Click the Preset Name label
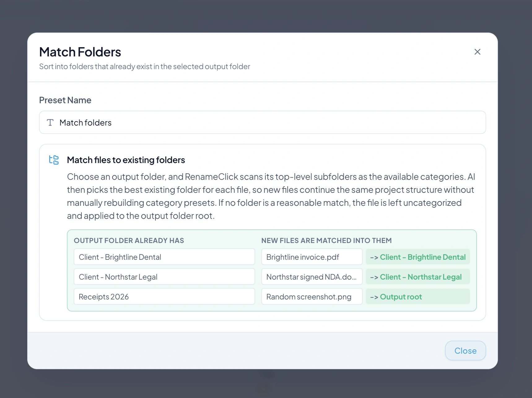The image size is (532, 398). (x=65, y=100)
